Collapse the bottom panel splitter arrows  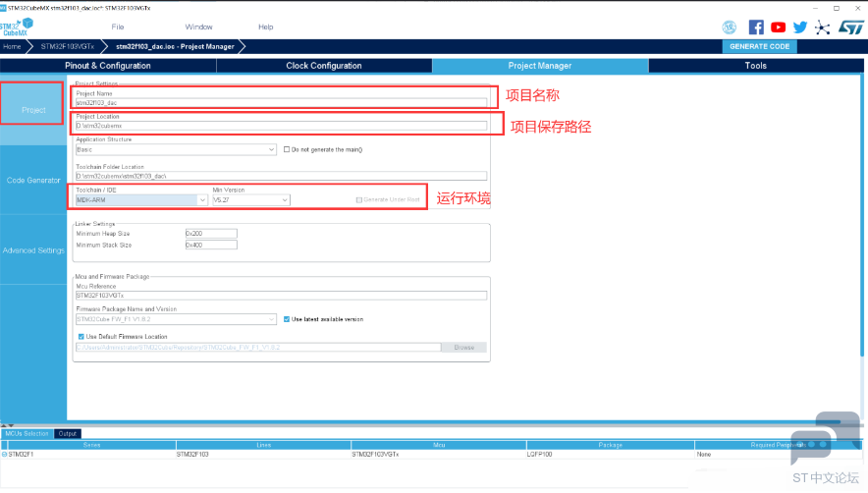coord(7,425)
